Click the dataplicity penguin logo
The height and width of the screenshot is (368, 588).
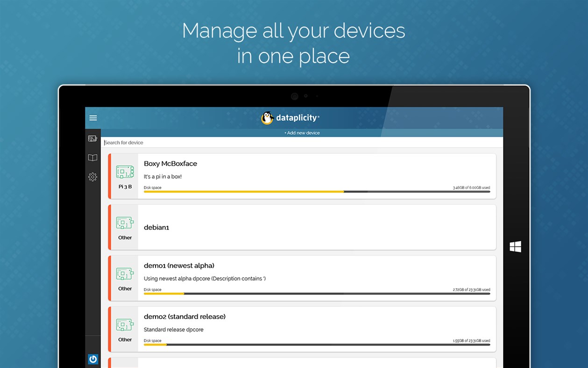click(x=267, y=118)
